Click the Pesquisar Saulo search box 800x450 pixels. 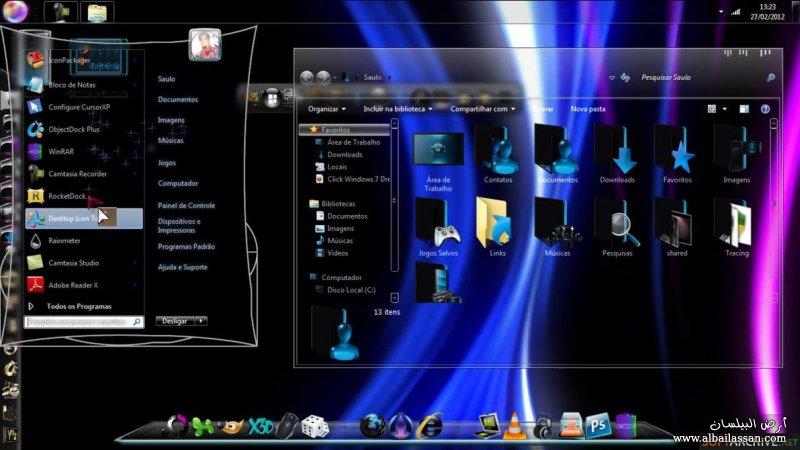coord(707,78)
